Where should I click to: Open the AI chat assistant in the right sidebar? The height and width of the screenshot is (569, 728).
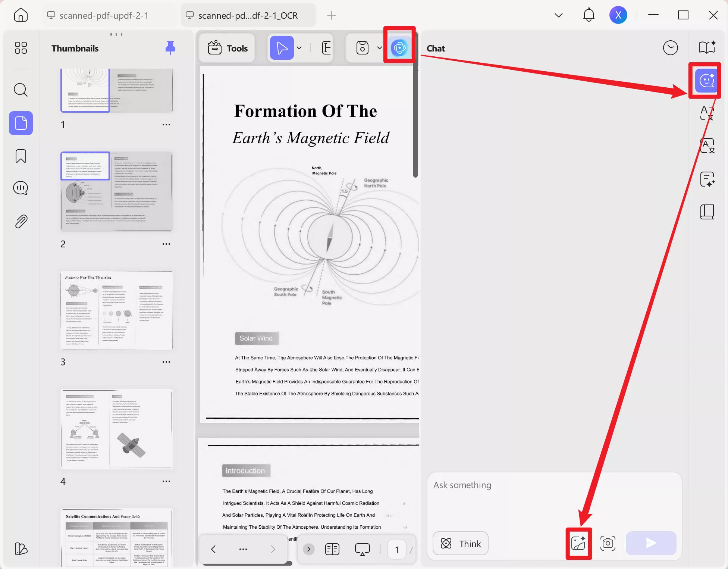coord(706,81)
